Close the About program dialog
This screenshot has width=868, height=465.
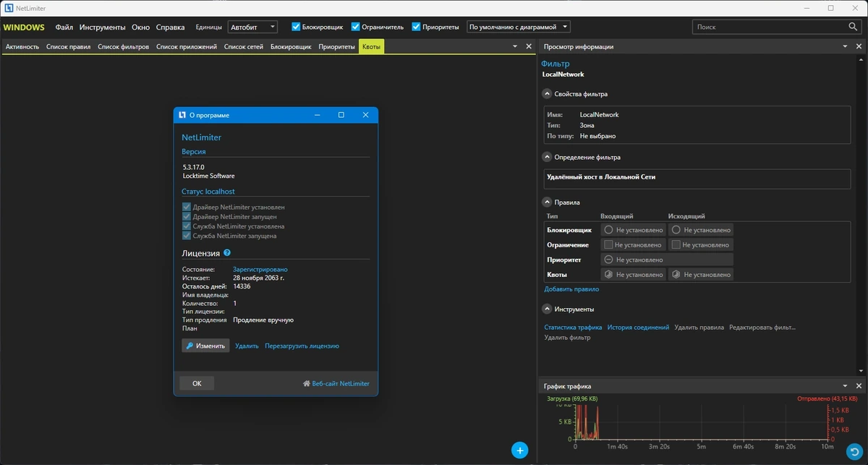[x=365, y=115]
